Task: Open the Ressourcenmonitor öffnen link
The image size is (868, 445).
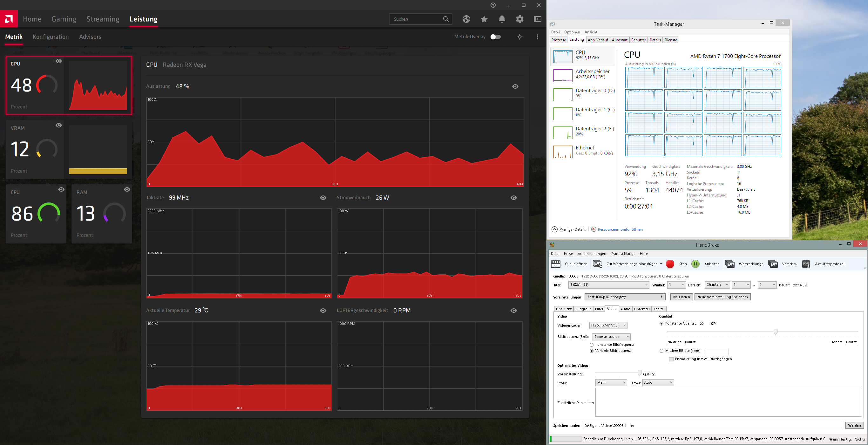Action: (x=620, y=229)
